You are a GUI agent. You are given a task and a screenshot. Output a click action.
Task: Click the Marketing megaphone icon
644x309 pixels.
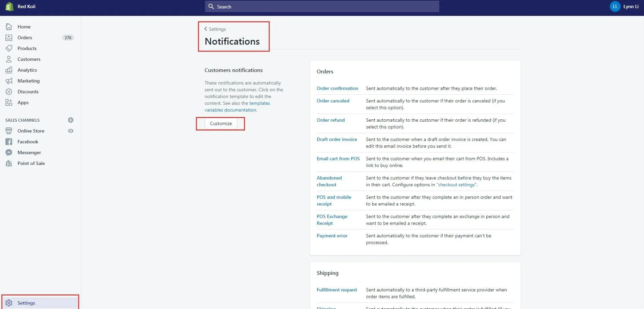pos(9,81)
